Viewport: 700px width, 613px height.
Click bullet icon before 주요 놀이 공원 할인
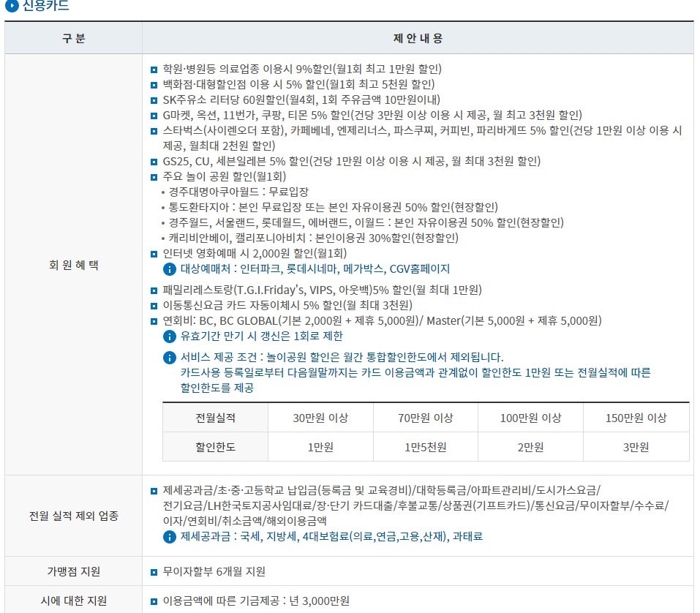(x=154, y=177)
